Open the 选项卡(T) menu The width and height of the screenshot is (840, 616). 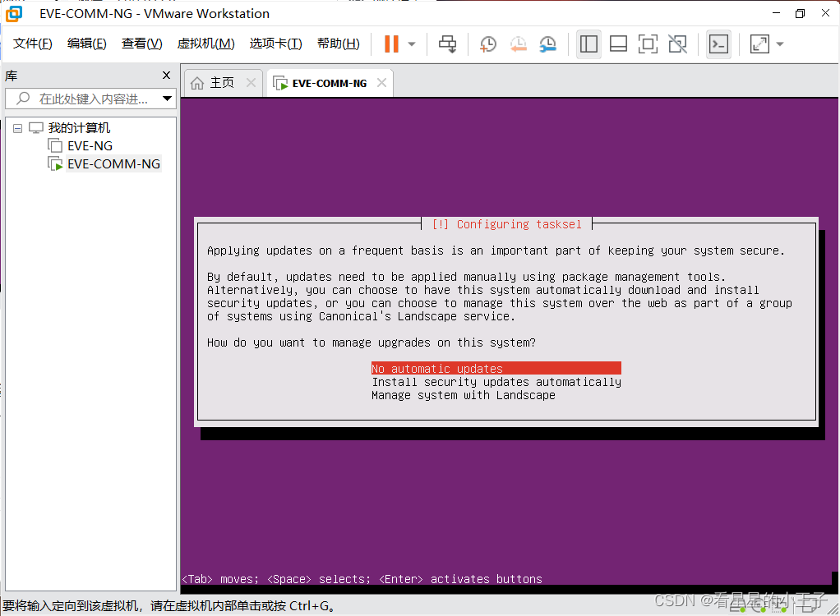[x=275, y=44]
